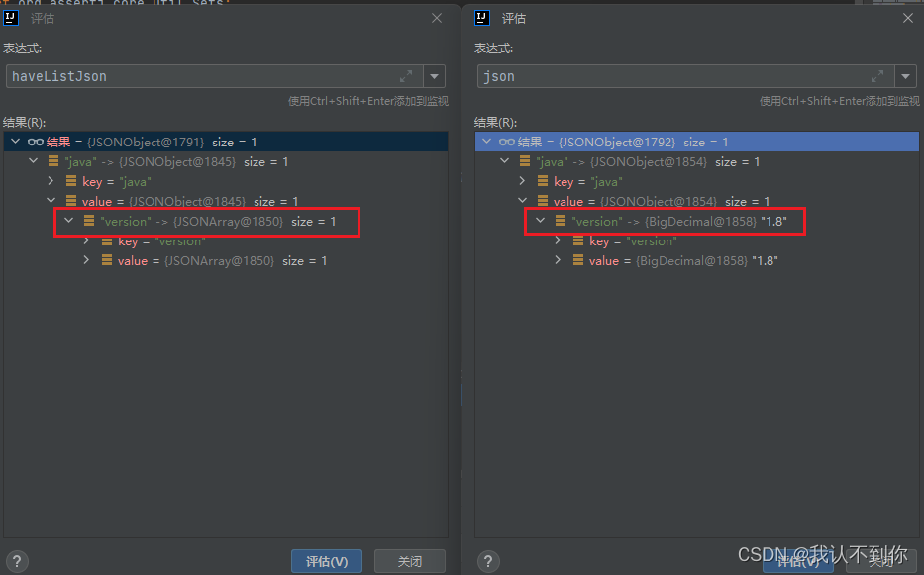The image size is (924, 575).
Task: Expand value = JSONArray@1850 node
Action: pyautogui.click(x=86, y=260)
